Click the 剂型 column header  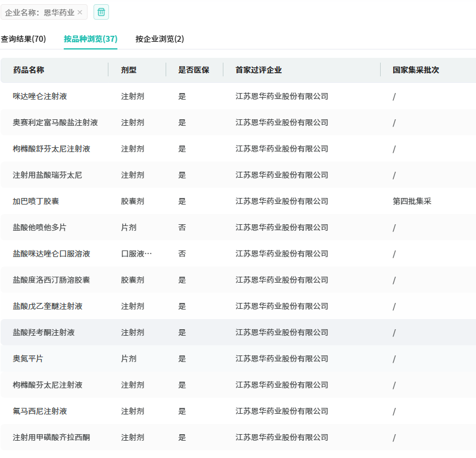pos(129,70)
